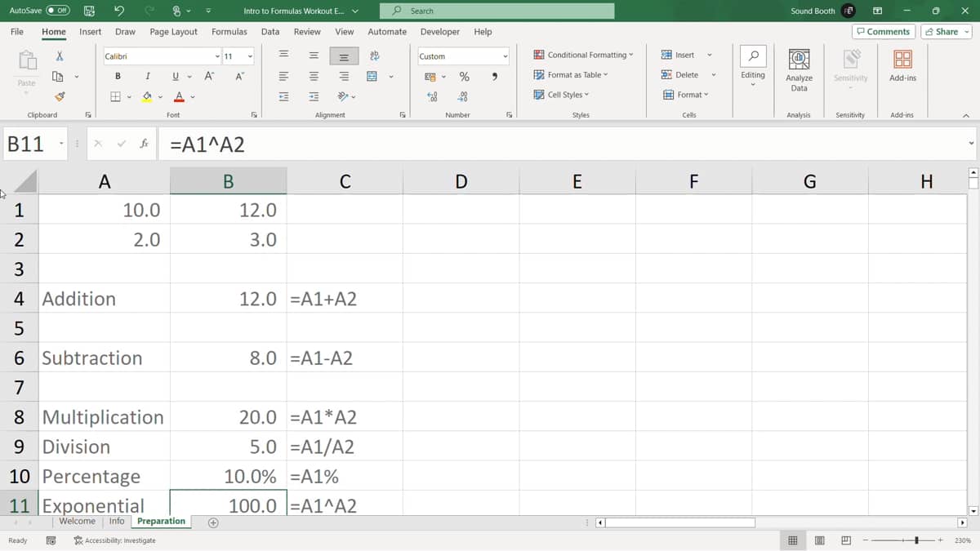
Task: Click the Align Right icon
Action: pos(344,76)
